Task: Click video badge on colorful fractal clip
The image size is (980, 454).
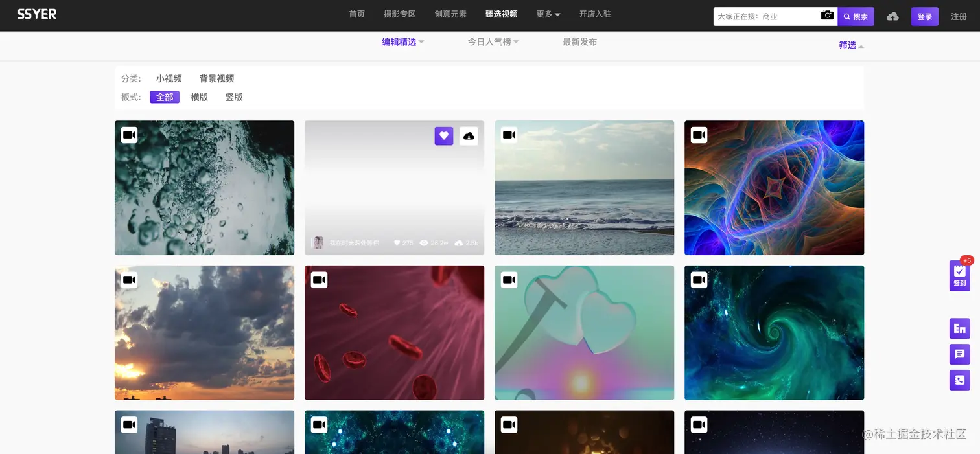Action: 699,135
